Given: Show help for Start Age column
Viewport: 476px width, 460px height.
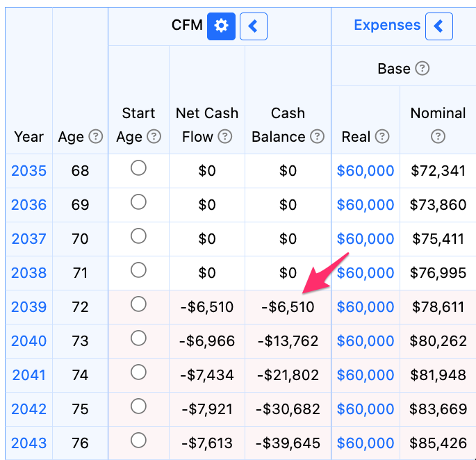Looking at the screenshot, I should click(x=154, y=136).
